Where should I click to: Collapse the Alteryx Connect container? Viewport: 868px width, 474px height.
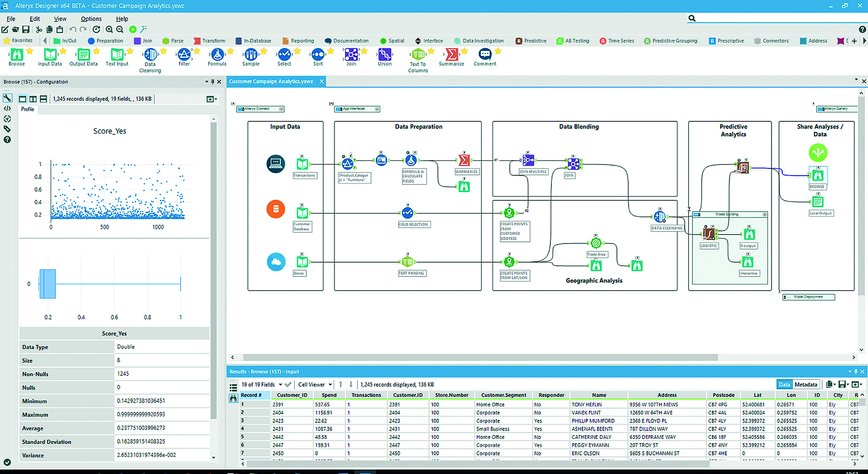click(x=281, y=109)
